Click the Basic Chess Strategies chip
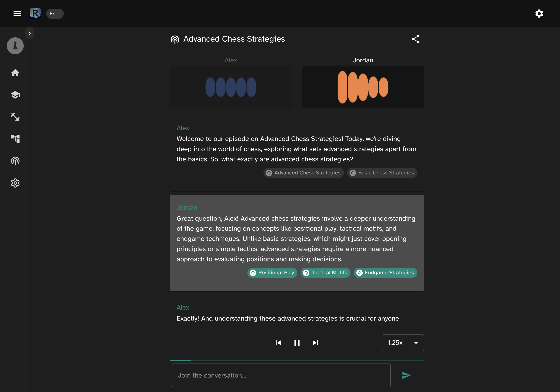Viewport: 560px width, 392px height. [382, 173]
